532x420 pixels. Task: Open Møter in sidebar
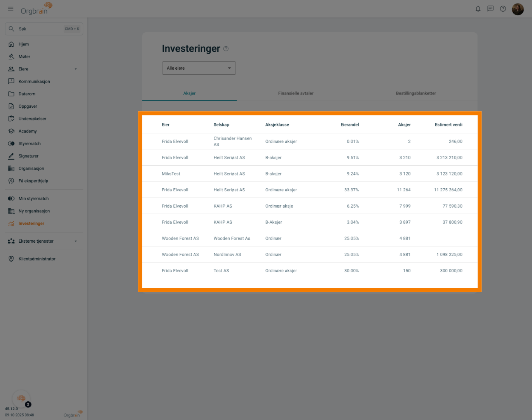(x=24, y=57)
